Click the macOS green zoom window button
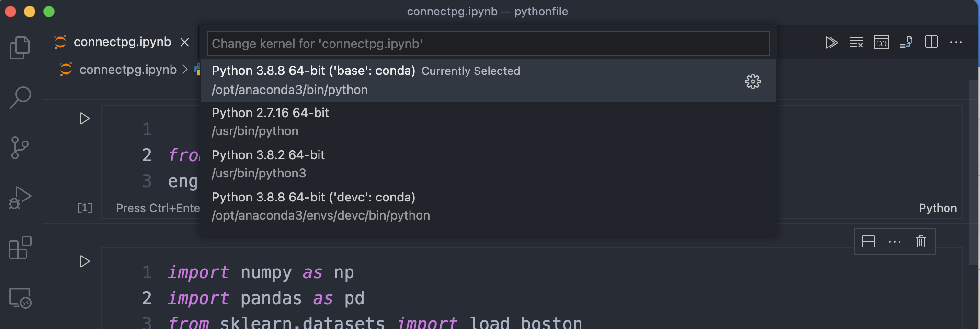980x329 pixels. point(49,12)
